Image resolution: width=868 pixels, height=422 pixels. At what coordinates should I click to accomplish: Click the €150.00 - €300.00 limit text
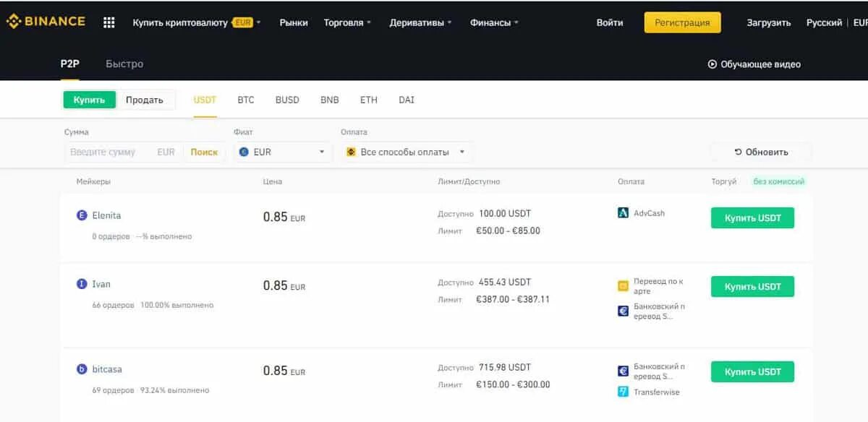(x=513, y=384)
